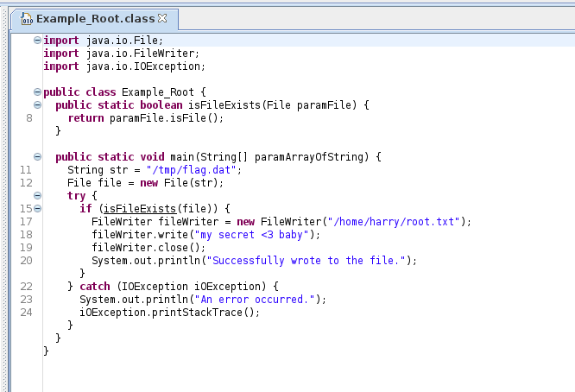Click the "my secret <3 baby" string

(x=252, y=235)
